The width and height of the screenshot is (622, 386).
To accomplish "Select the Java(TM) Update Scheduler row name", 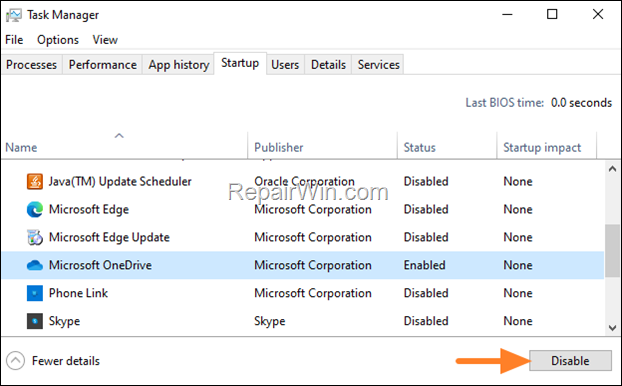I will [x=120, y=182].
